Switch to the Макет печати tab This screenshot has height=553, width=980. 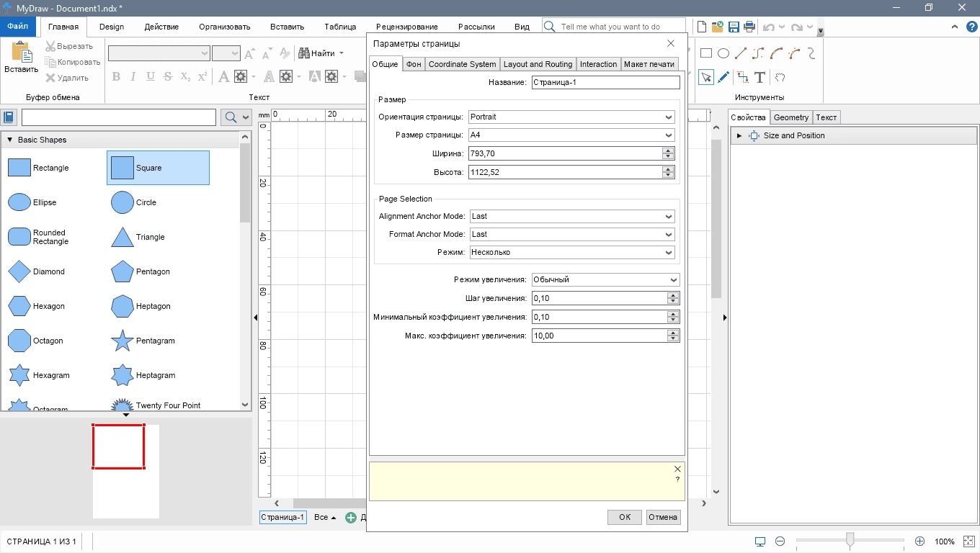click(649, 64)
